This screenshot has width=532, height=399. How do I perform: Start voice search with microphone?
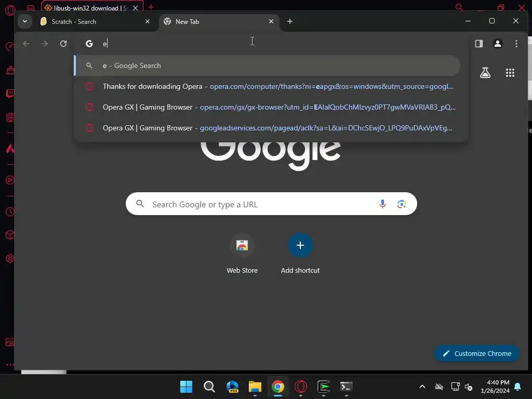click(x=382, y=204)
